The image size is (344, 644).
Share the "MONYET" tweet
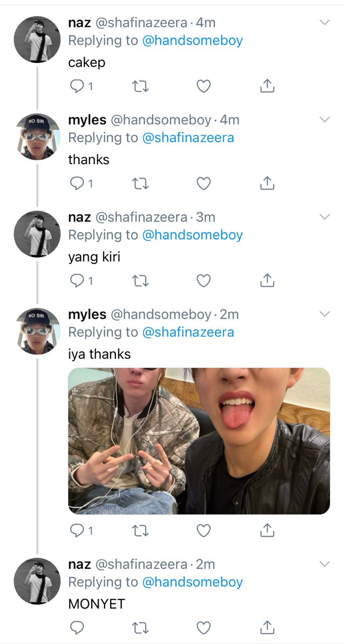coord(267,626)
